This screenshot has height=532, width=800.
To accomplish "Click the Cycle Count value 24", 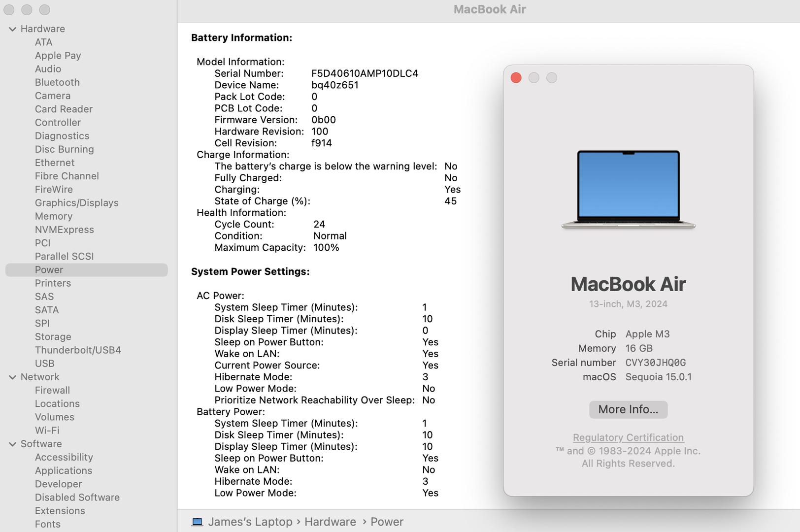I will click(x=319, y=224).
